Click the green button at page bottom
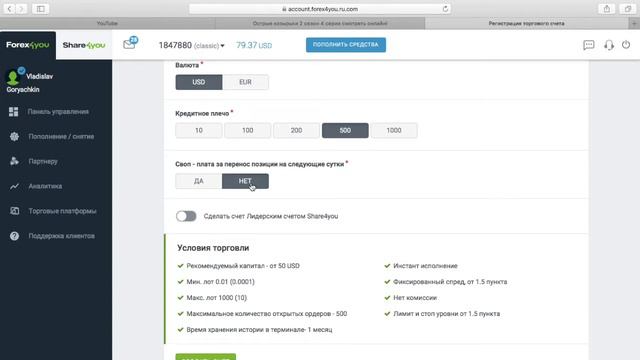Image resolution: width=640 pixels, height=360 pixels. click(x=206, y=357)
